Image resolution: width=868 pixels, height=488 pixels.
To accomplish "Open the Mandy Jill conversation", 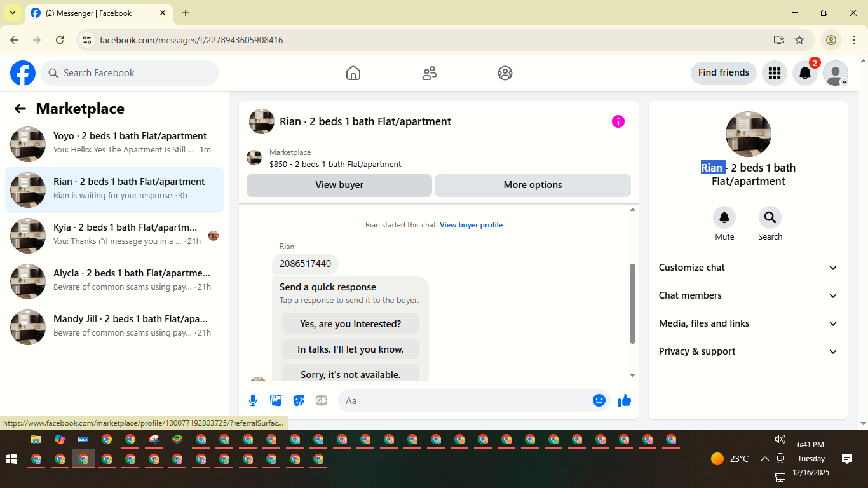I will coord(114,327).
